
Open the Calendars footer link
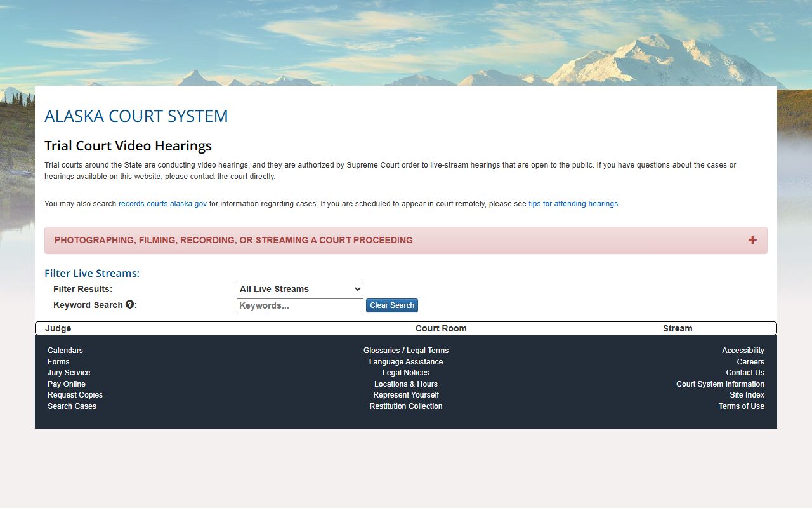[65, 351]
